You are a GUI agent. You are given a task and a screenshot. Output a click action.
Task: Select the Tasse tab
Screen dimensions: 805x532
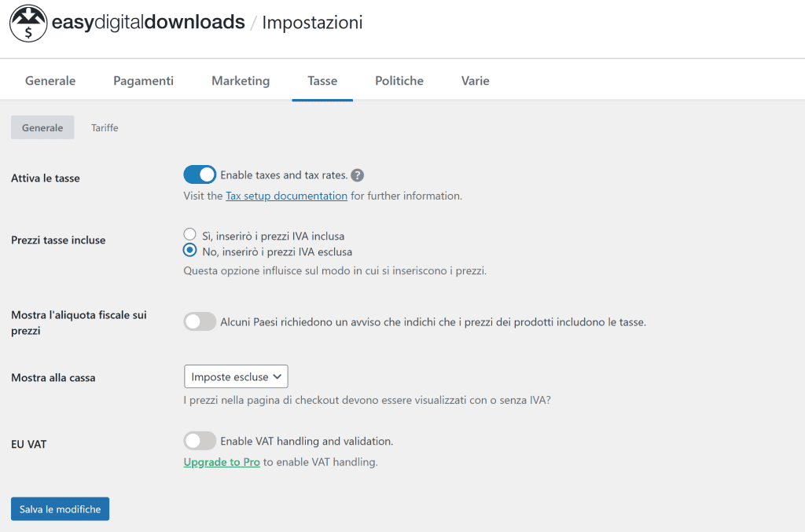coord(322,81)
